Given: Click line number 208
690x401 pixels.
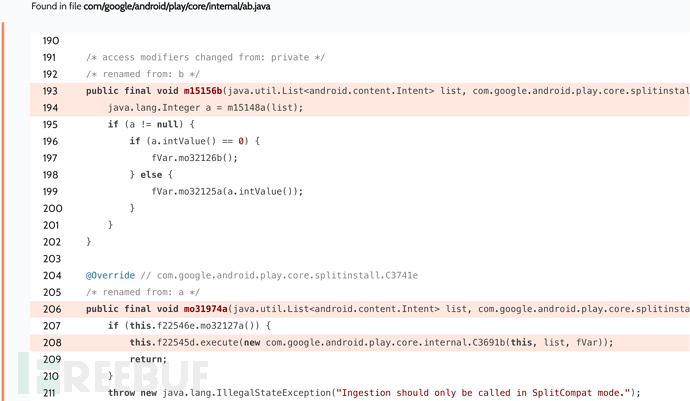Looking at the screenshot, I should 52,342.
